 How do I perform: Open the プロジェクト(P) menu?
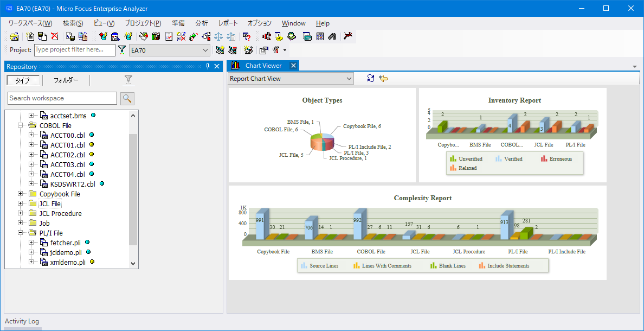(143, 23)
